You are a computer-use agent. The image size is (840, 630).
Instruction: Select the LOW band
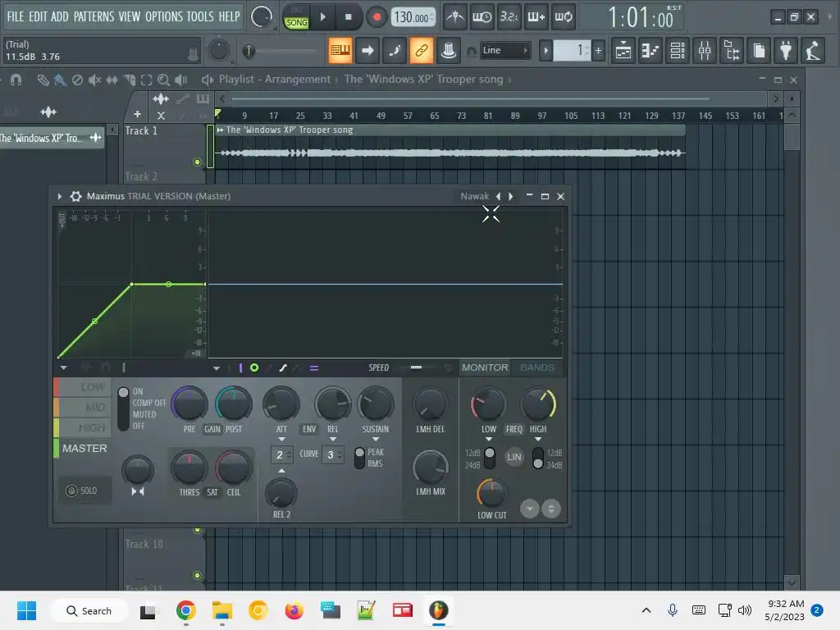click(x=83, y=387)
